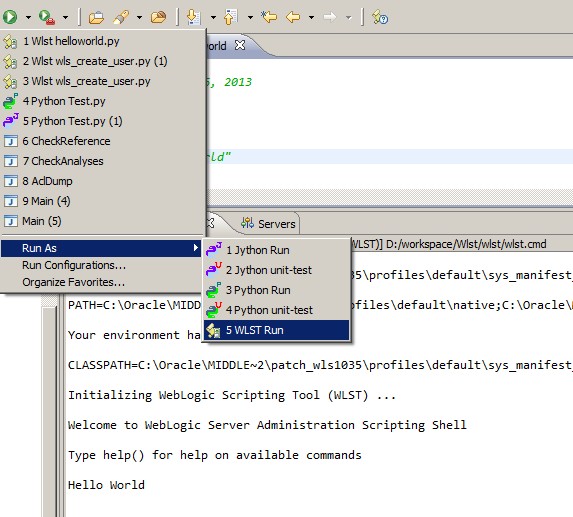Run 5 Python Test.py (1) configuration
573x517 pixels.
pos(102,121)
